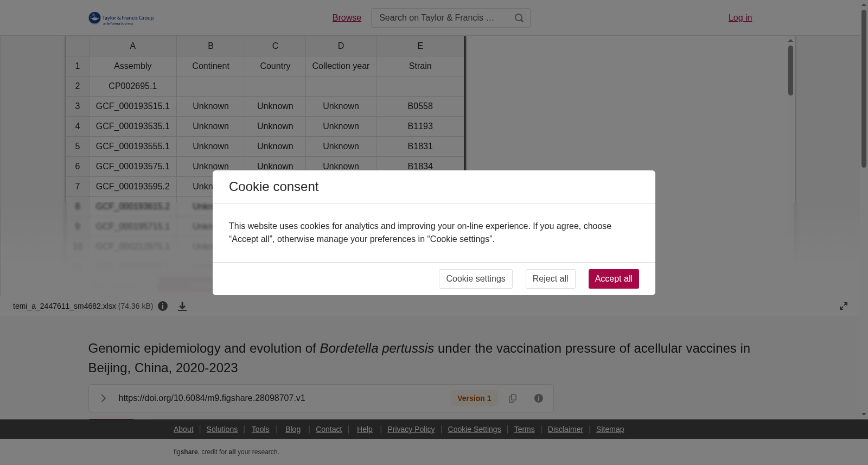Open version info icon next to DOI
The image size is (868, 465).
click(x=539, y=398)
